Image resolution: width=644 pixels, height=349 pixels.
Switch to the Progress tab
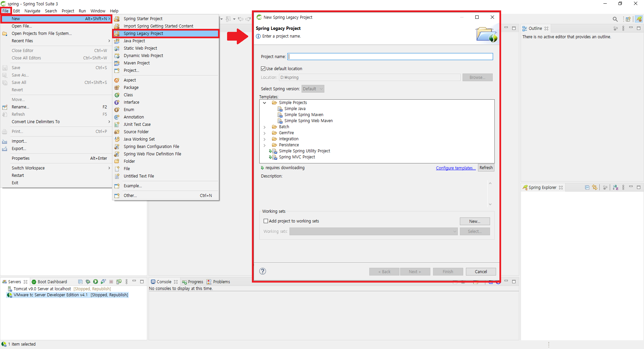[193, 282]
